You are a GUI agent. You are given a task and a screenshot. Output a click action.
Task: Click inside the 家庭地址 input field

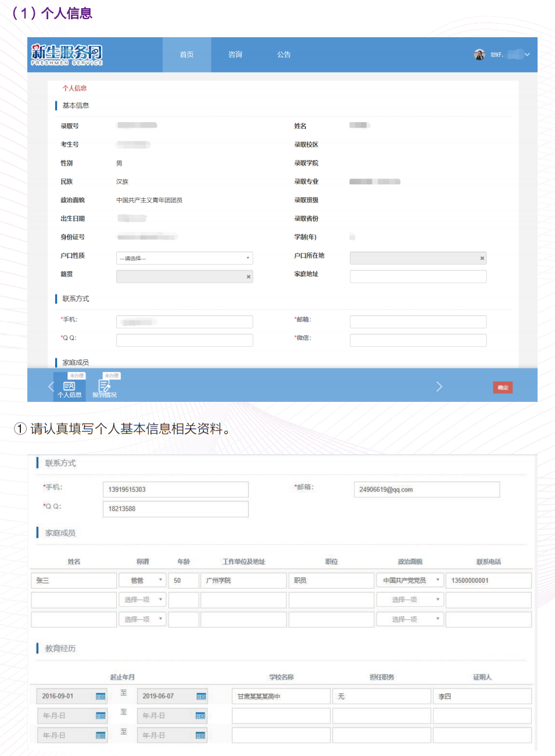pyautogui.click(x=418, y=276)
